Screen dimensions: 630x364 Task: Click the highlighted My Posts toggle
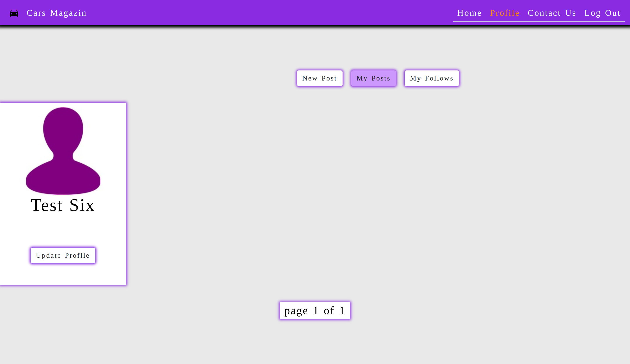pyautogui.click(x=373, y=78)
